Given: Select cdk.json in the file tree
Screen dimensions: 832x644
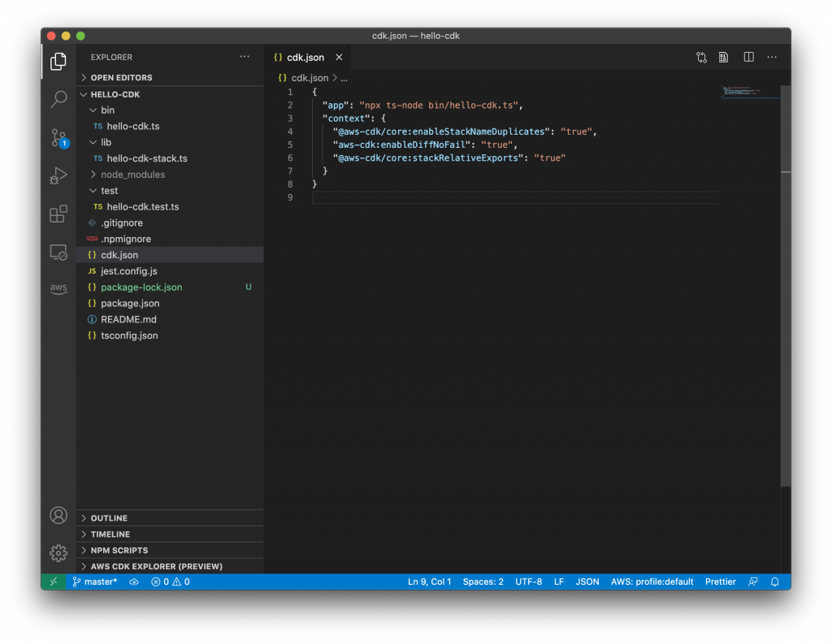Looking at the screenshot, I should (x=171, y=255).
